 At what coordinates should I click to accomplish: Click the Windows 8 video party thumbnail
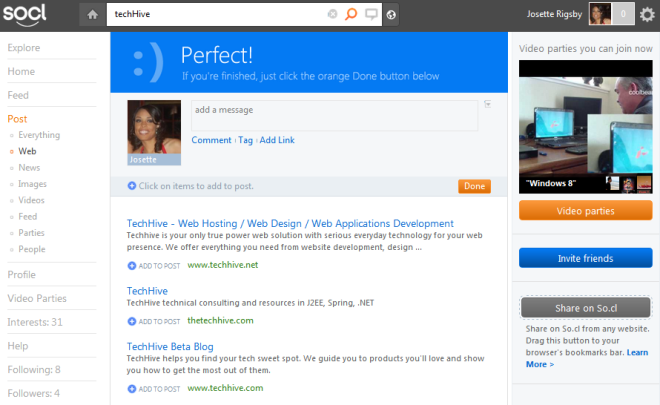[x=585, y=126]
